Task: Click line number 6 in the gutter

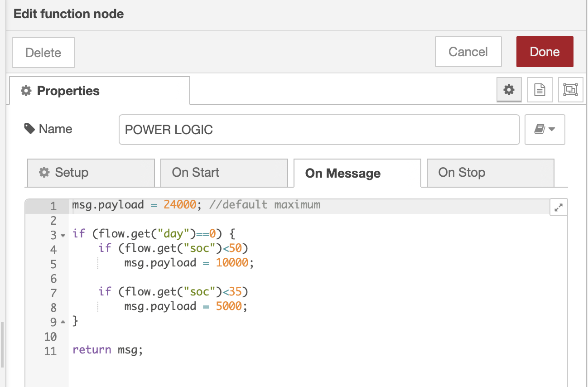Action: pos(53,279)
